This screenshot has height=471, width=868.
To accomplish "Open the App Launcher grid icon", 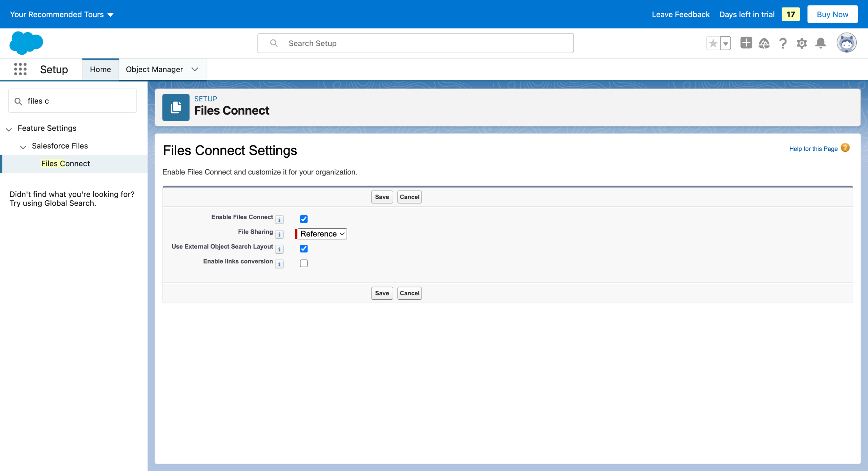I will click(x=20, y=69).
